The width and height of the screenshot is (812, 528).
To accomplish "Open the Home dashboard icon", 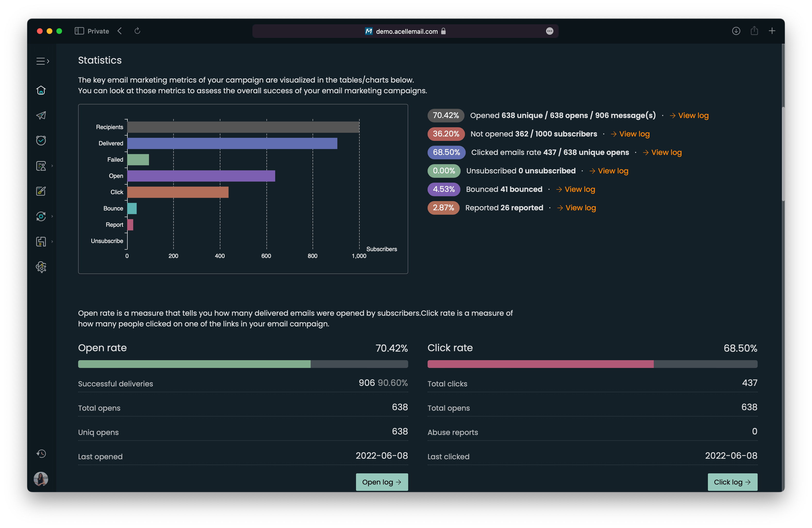I will 41,90.
